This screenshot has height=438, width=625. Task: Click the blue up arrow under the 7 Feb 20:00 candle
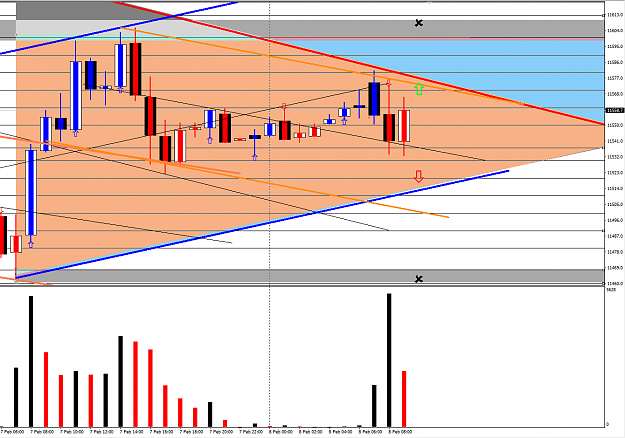click(210, 140)
